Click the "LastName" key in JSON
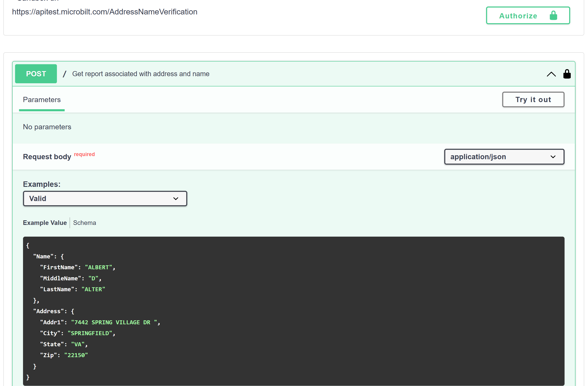The width and height of the screenshot is (588, 386). tap(57, 289)
